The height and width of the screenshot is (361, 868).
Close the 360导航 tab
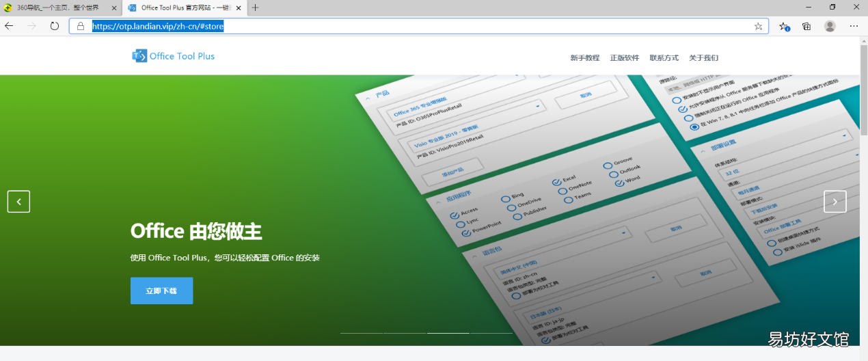pyautogui.click(x=113, y=8)
